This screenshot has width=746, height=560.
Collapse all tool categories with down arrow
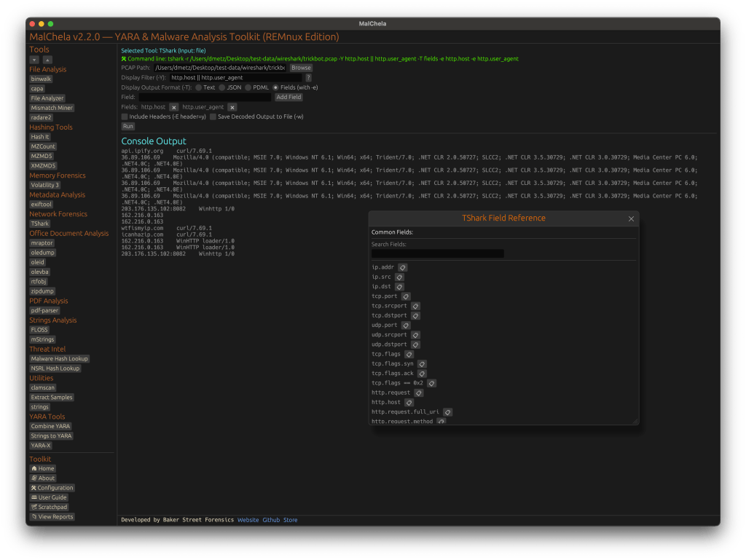click(x=34, y=60)
